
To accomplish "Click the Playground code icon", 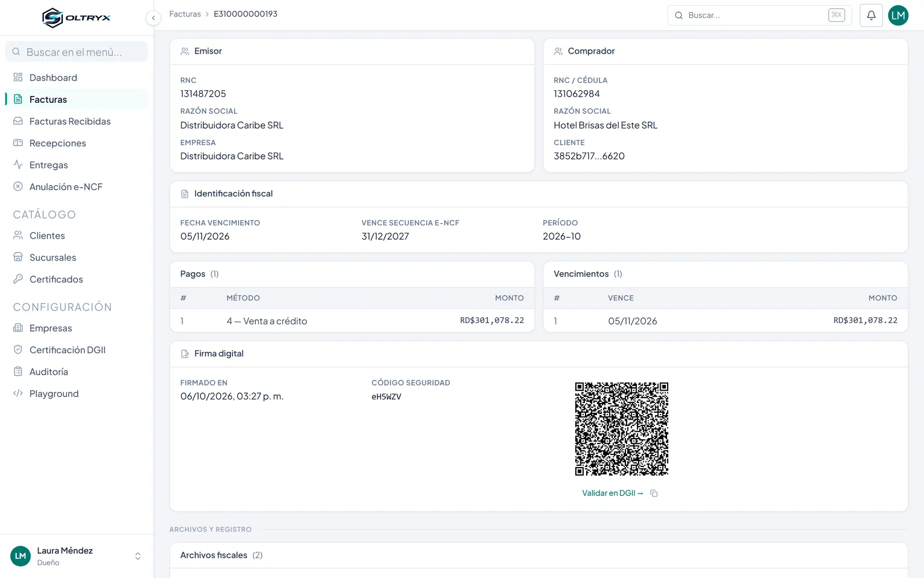I will tap(18, 394).
